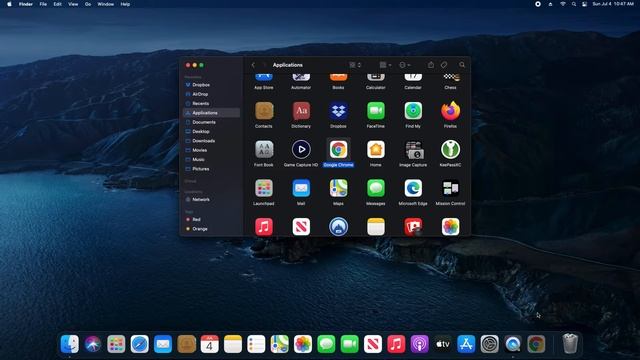Select the Find My app icon
Screen dimensions: 640x360
[413, 111]
